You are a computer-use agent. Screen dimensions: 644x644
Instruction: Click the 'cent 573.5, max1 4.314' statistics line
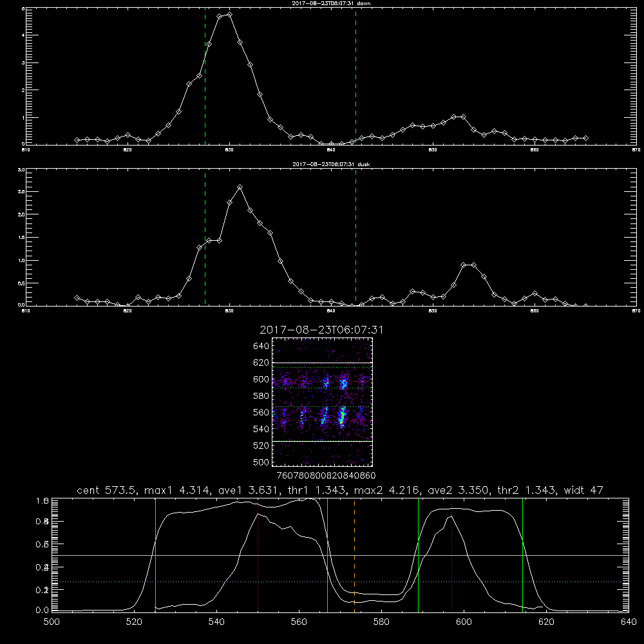(x=339, y=490)
